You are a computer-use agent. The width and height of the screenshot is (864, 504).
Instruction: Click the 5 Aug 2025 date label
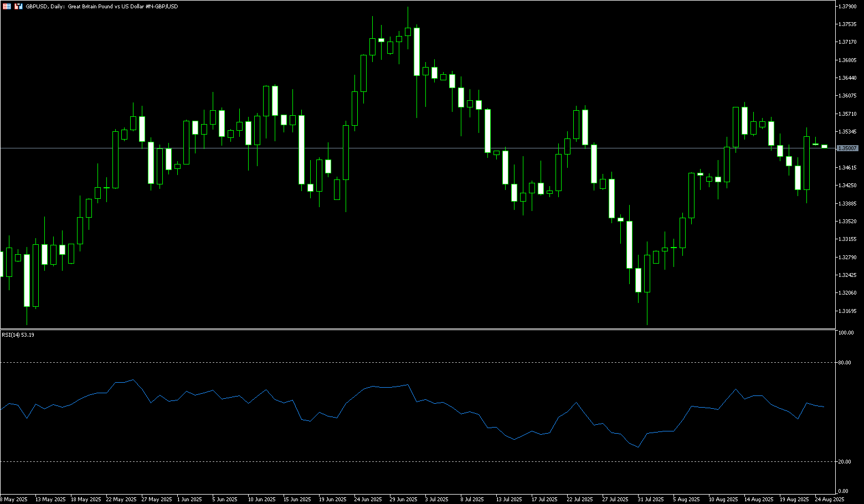pyautogui.click(x=686, y=500)
